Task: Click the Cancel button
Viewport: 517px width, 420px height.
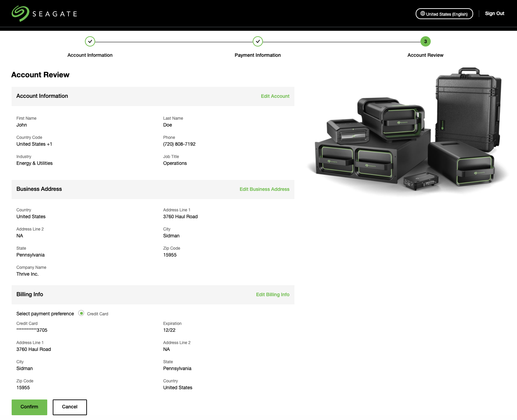Action: pyautogui.click(x=70, y=407)
